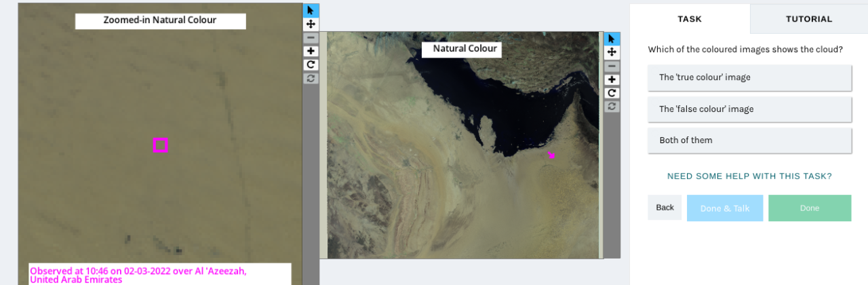Open Need some help with this task
Image resolution: width=868 pixels, height=285 pixels.
[749, 176]
